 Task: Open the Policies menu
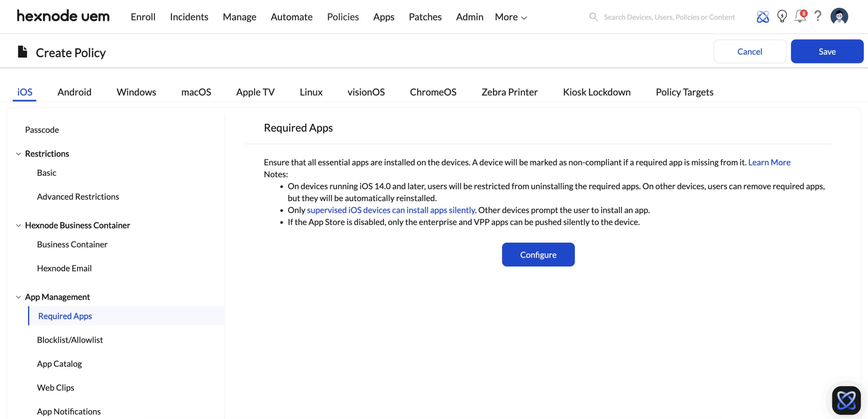[343, 17]
